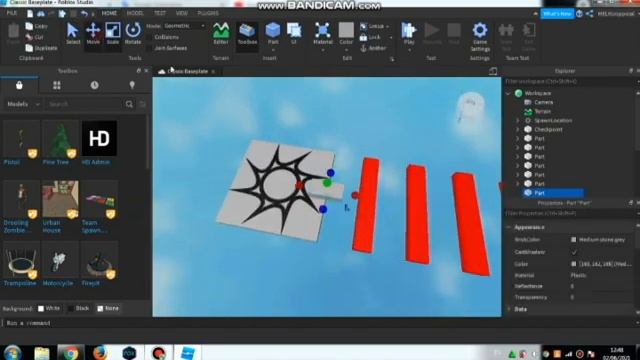Click the Pine Tree model thumbnail

(60, 139)
